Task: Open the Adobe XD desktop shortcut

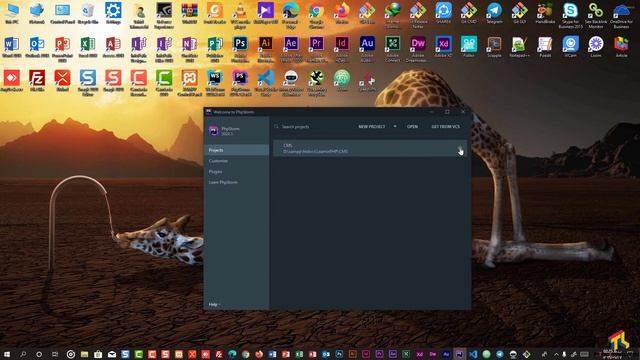Action: (443, 47)
